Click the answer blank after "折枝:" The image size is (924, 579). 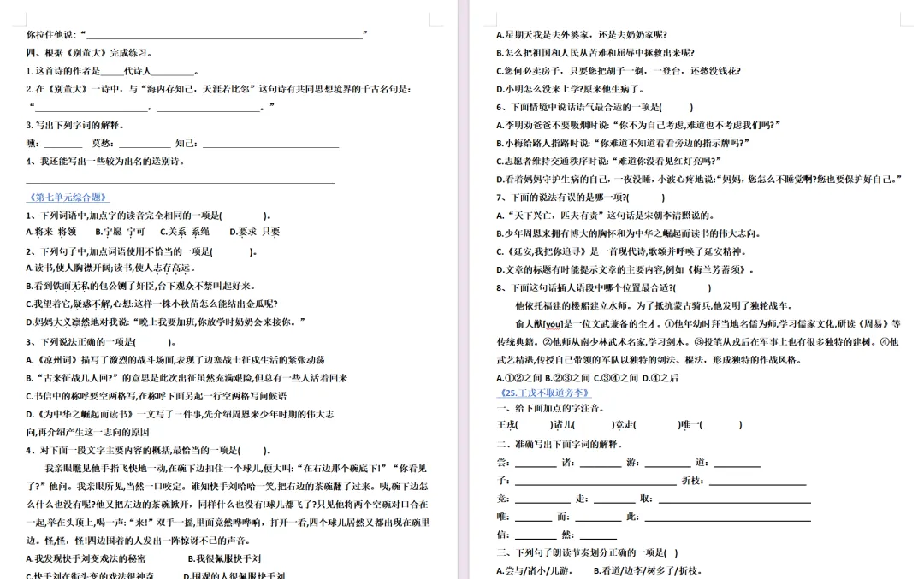pos(757,482)
